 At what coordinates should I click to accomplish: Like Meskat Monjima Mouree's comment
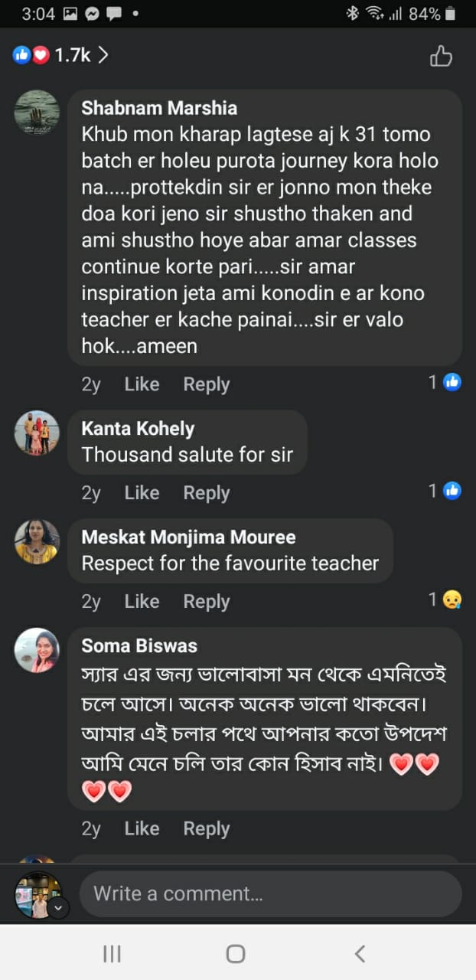(x=142, y=602)
